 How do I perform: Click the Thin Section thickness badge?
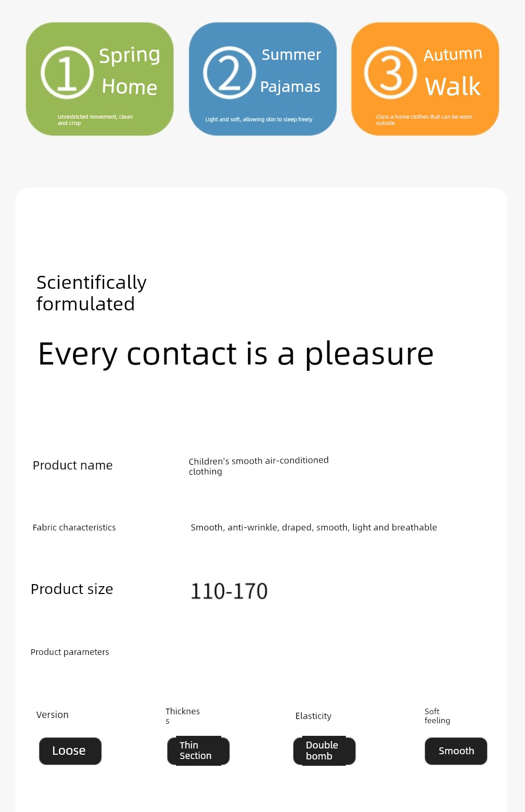click(x=198, y=751)
